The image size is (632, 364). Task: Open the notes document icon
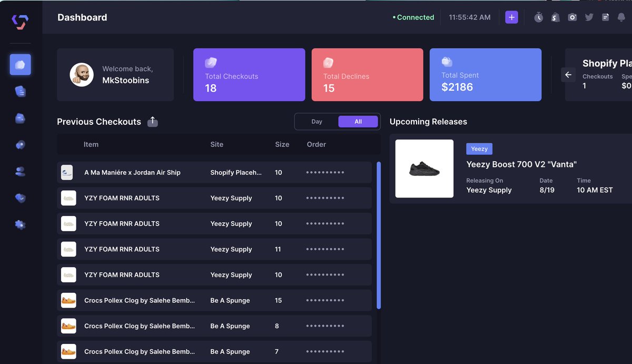[606, 17]
